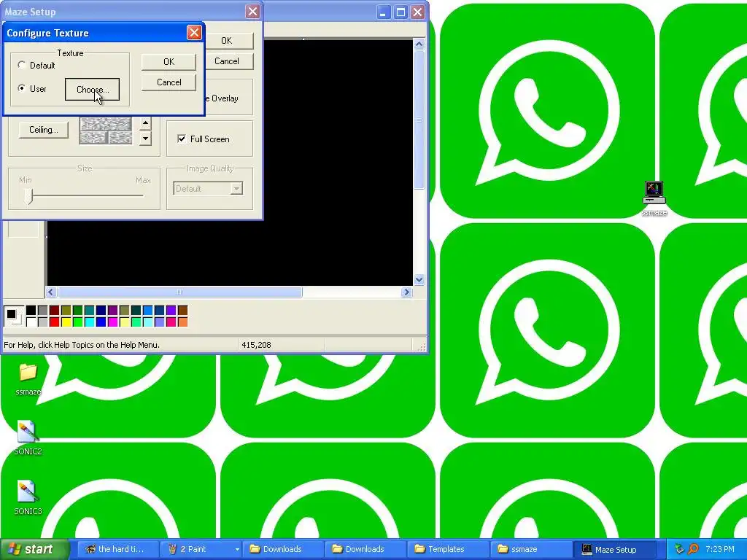Pick the bright red palette color
The image size is (747, 560).
pyautogui.click(x=54, y=322)
